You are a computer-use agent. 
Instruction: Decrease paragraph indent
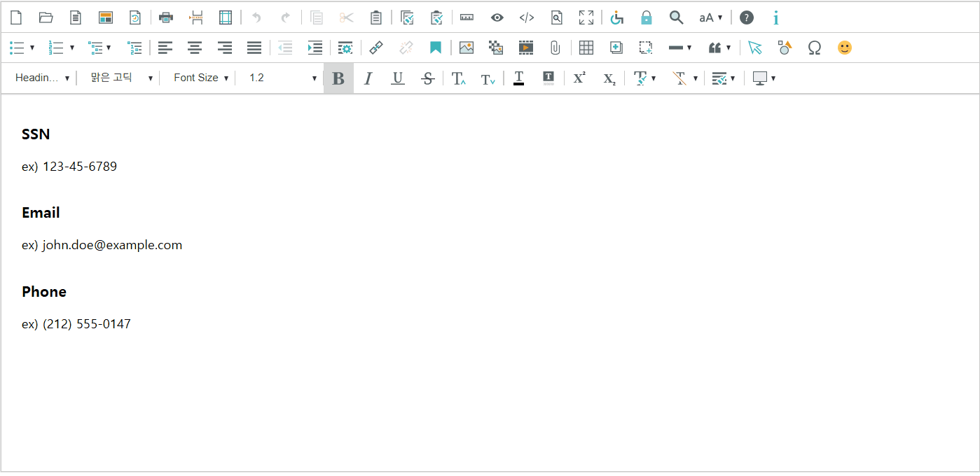pos(285,48)
